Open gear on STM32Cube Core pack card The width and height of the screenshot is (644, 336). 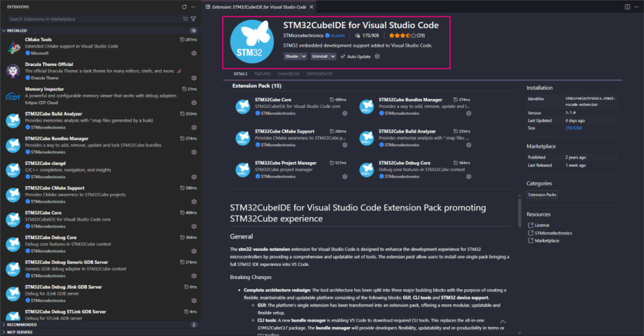(345, 113)
